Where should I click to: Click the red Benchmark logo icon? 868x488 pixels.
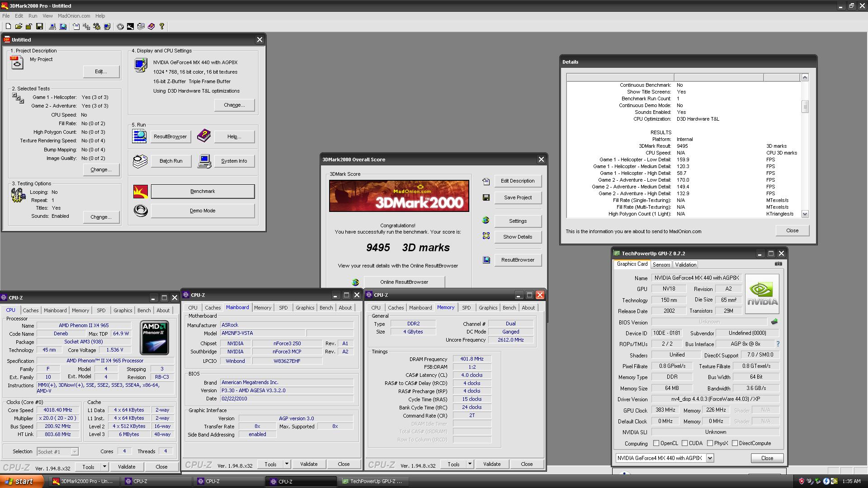141,192
